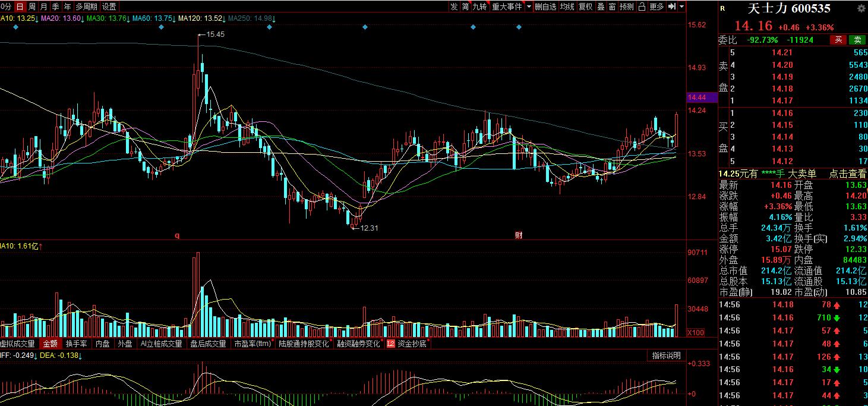The image size is (868, 406).
Task: Open the settings gear beside the stock name
Action: pyautogui.click(x=861, y=8)
